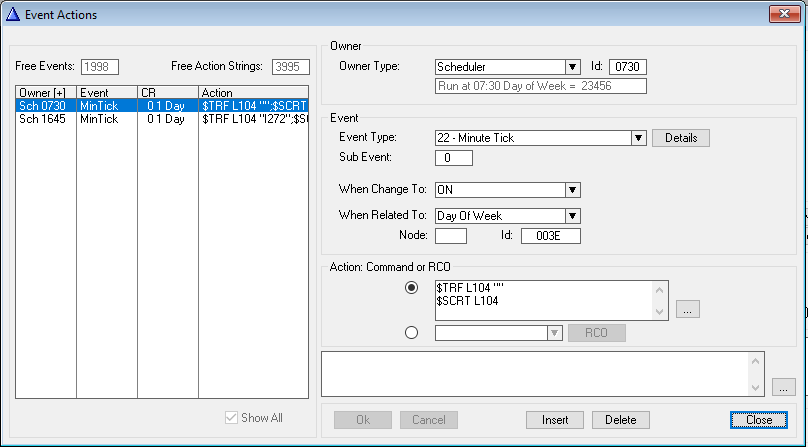Click the Action column header
Screen dimensions: 808x447
point(254,93)
